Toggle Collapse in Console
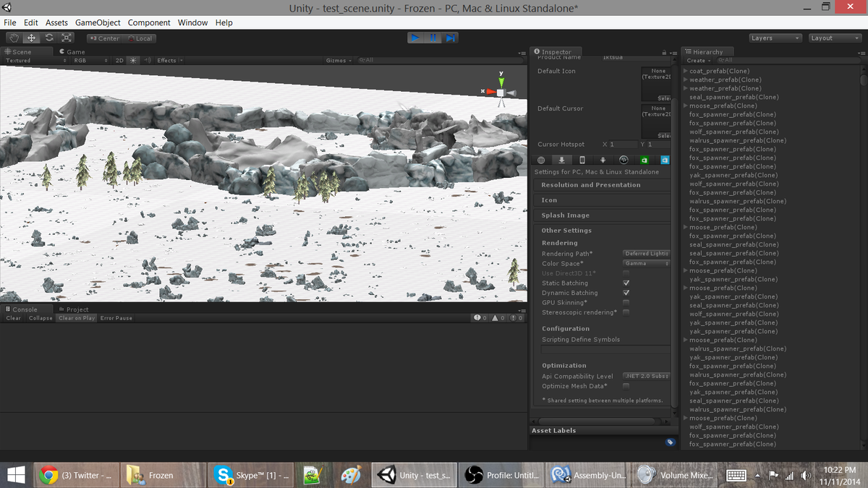This screenshot has height=488, width=868. [x=41, y=318]
